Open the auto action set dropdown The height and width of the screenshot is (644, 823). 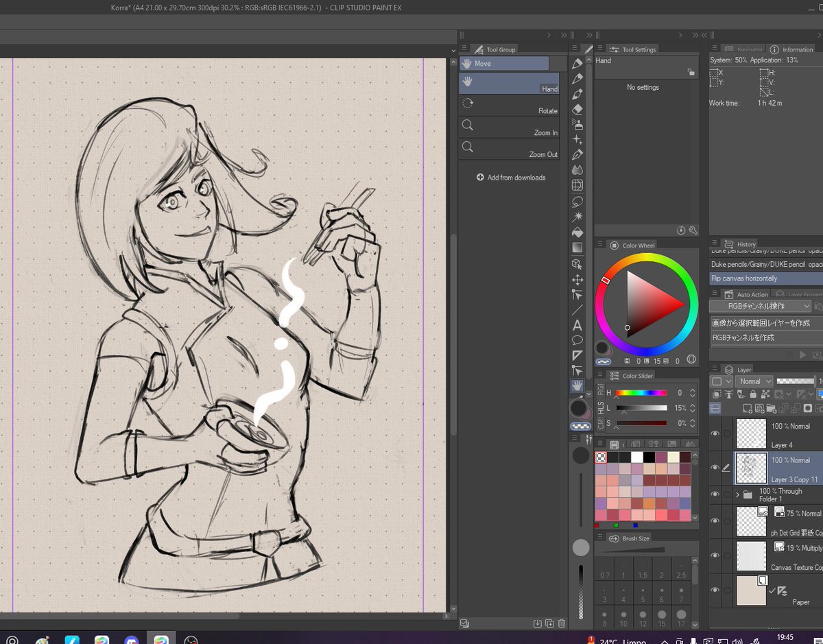click(x=760, y=306)
